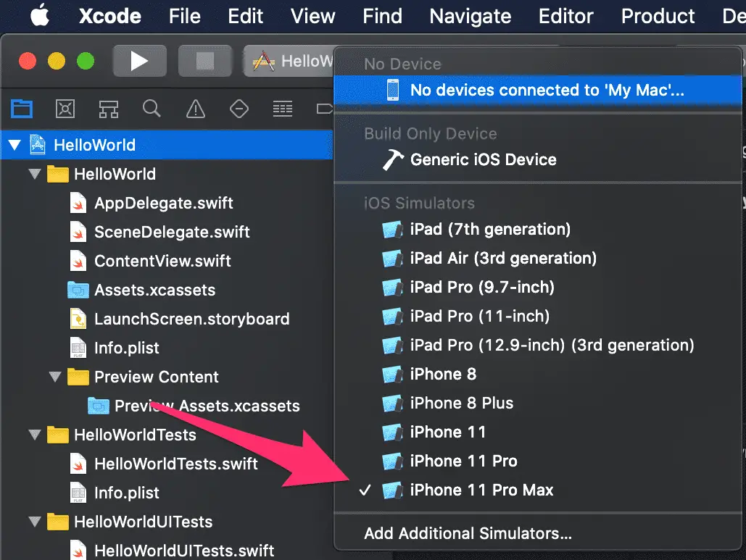Choose the iPhone 11 simulator
Viewport: 746px width, 560px height.
coord(538,432)
